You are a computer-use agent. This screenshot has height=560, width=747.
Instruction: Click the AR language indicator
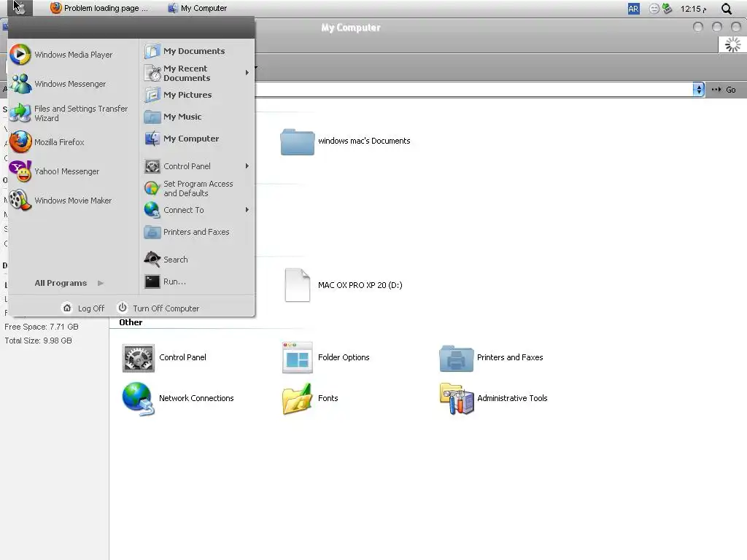634,9
